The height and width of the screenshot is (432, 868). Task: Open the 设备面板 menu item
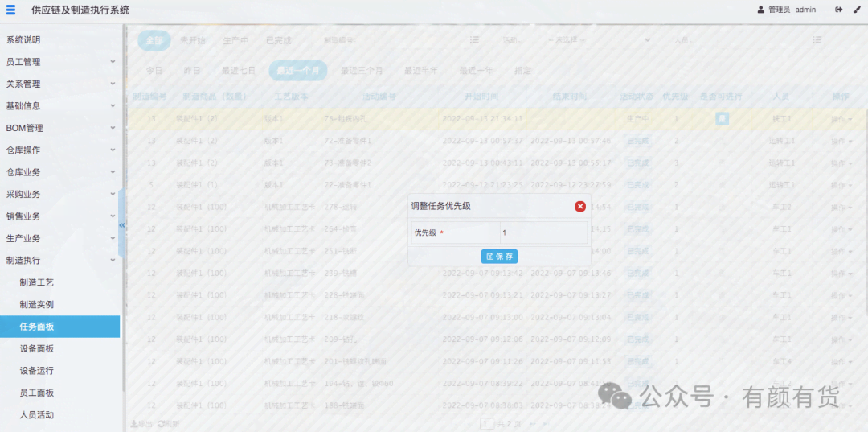coord(37,348)
